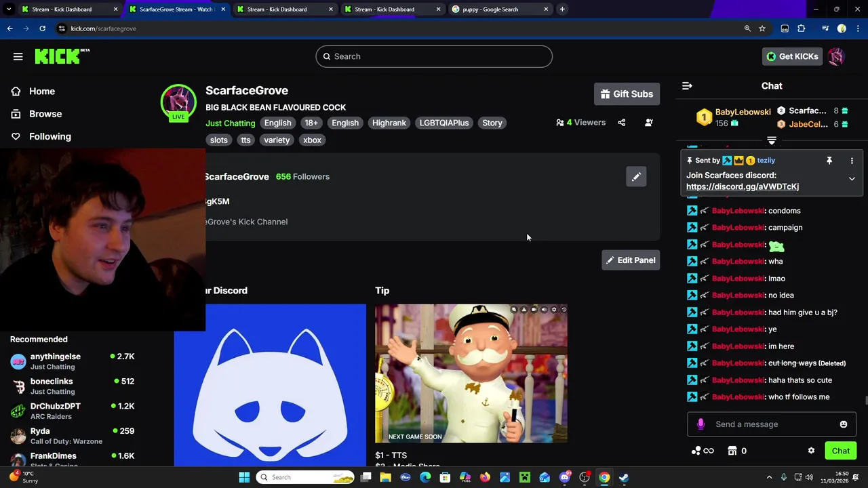Viewport: 868px width, 488px height.
Task: Open the user profile avatar menu
Action: (x=836, y=56)
